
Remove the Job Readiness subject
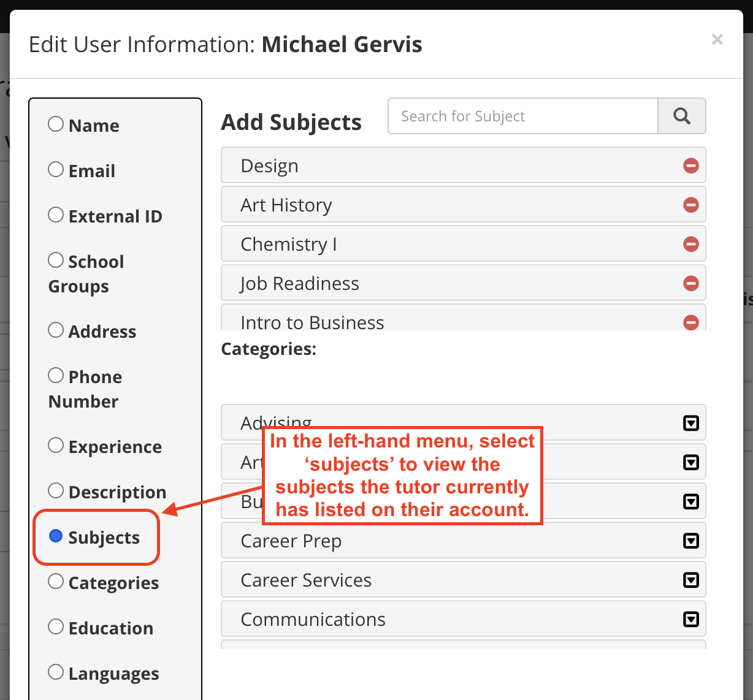691,283
